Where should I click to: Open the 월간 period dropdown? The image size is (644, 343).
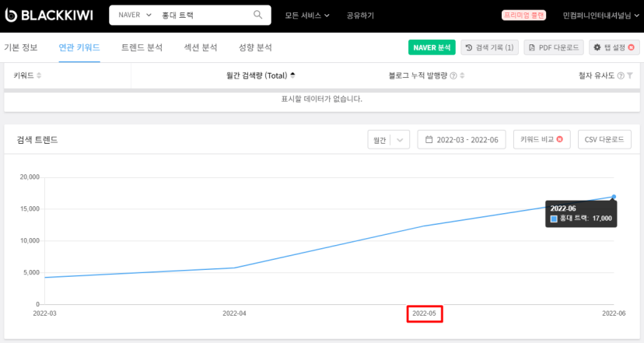tap(388, 140)
